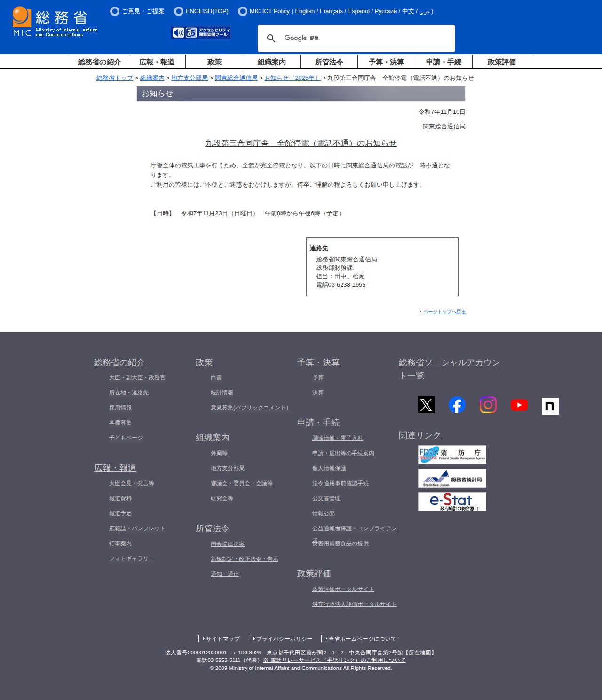Open the 総務省統計局 banner link
Screen dimensions: 602x700
(x=452, y=478)
